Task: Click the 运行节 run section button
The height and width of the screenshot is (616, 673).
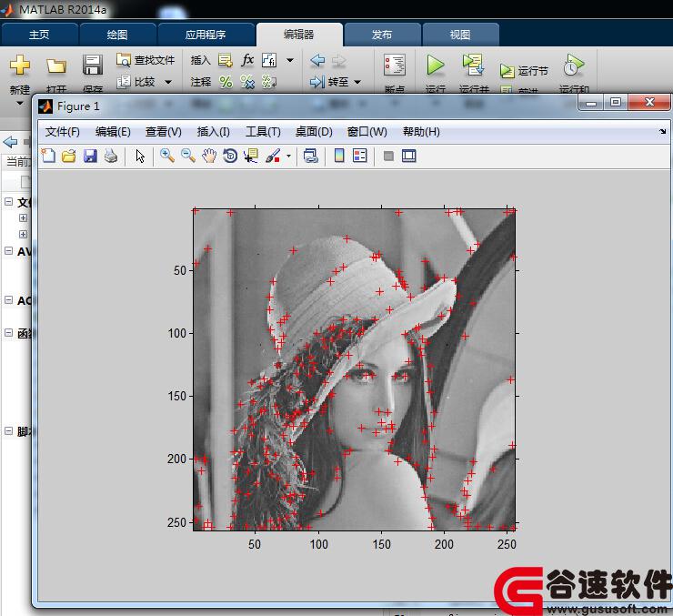Action: (x=524, y=71)
